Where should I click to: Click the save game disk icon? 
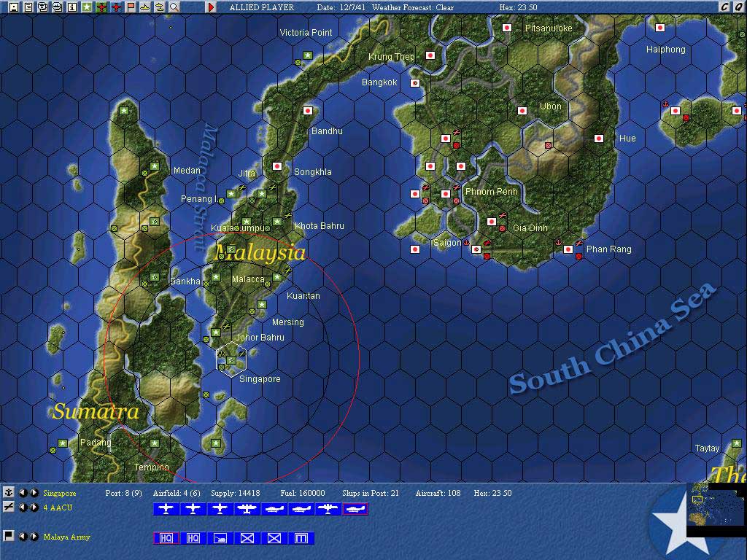14,7
